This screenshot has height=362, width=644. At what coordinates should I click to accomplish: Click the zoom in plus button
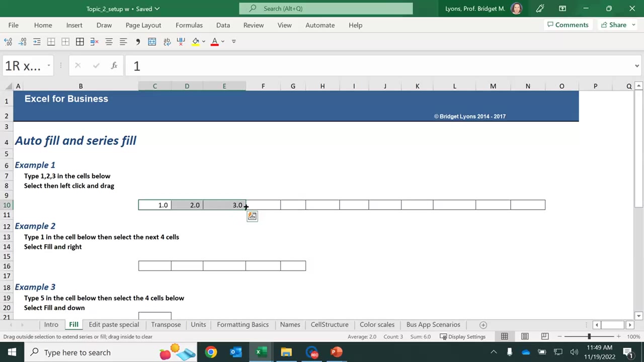click(618, 336)
